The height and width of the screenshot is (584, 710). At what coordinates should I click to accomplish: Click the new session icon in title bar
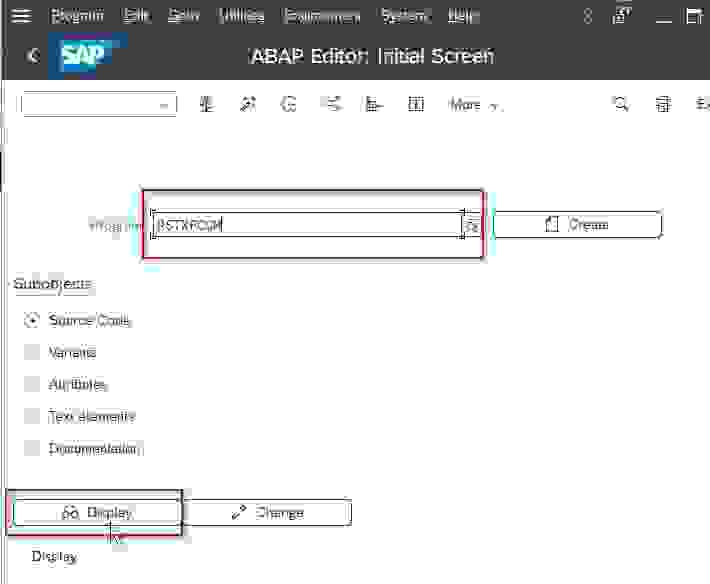tap(623, 15)
